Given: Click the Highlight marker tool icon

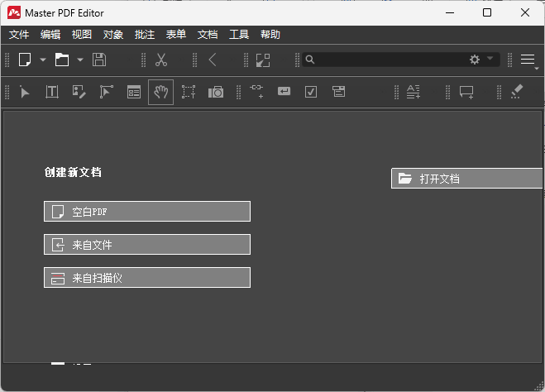Looking at the screenshot, I should [x=517, y=92].
